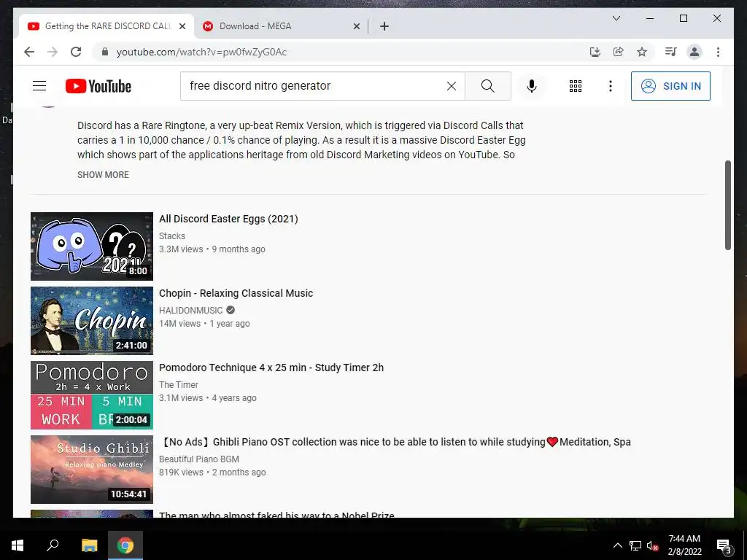Open a new browser tab

384,26
